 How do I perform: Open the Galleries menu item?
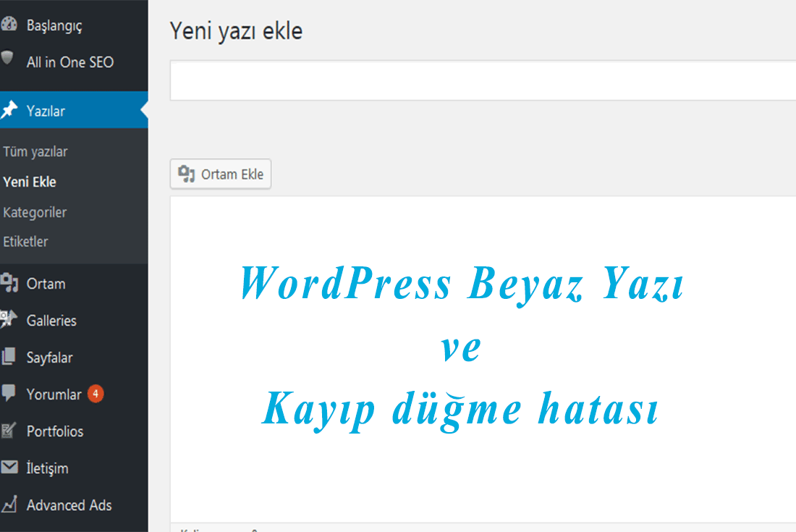[74, 321]
